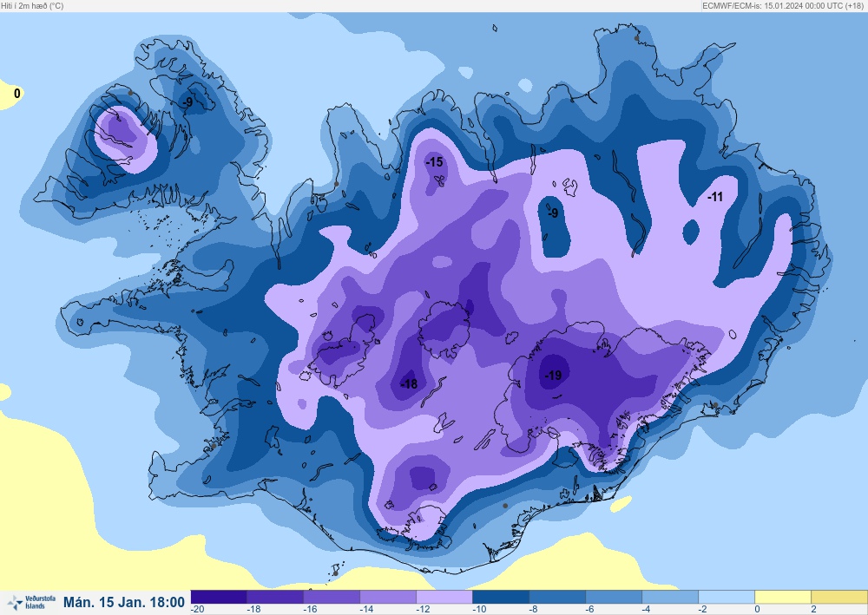Click the 'Mán. 15 Jan. 18:00' date label
The width and height of the screenshot is (868, 615).
click(124, 602)
